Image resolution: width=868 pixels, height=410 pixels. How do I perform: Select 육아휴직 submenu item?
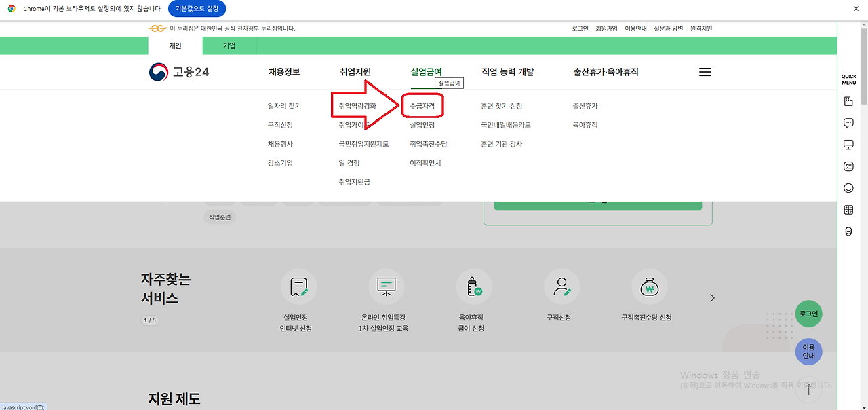tap(585, 125)
